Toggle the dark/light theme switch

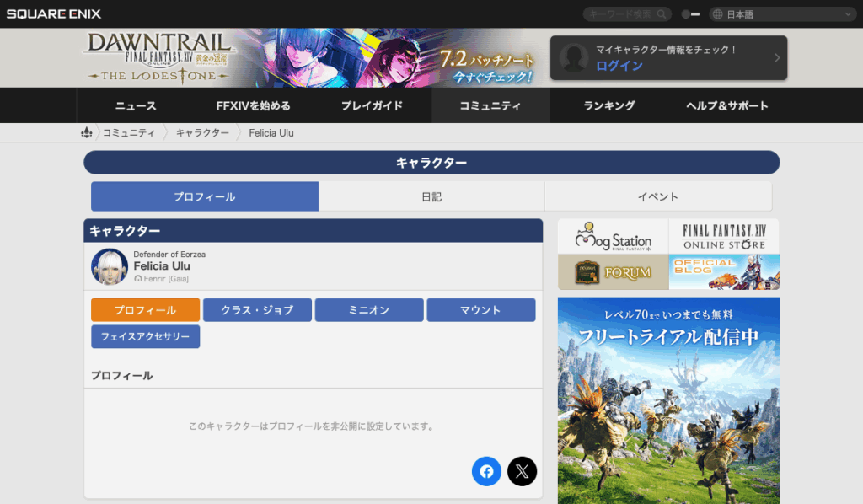click(x=690, y=14)
